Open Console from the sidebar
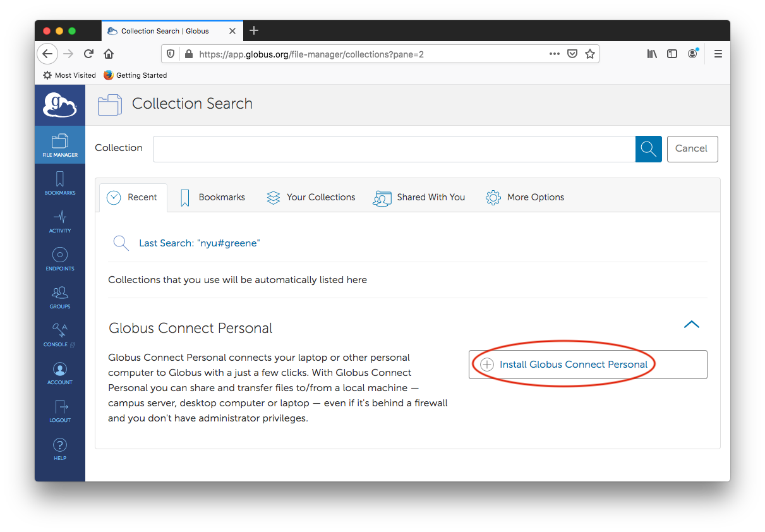 pos(60,334)
